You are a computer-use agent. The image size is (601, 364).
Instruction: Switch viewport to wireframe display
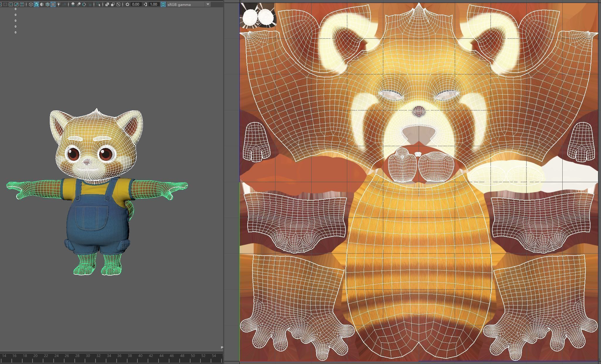click(x=31, y=4)
